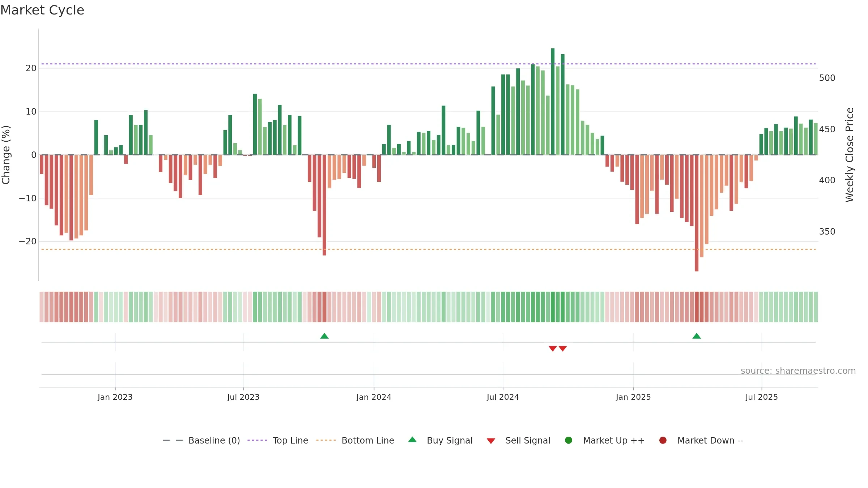The width and height of the screenshot is (868, 488).
Task: Click the dark red Market Down legend circle
Action: pos(663,440)
